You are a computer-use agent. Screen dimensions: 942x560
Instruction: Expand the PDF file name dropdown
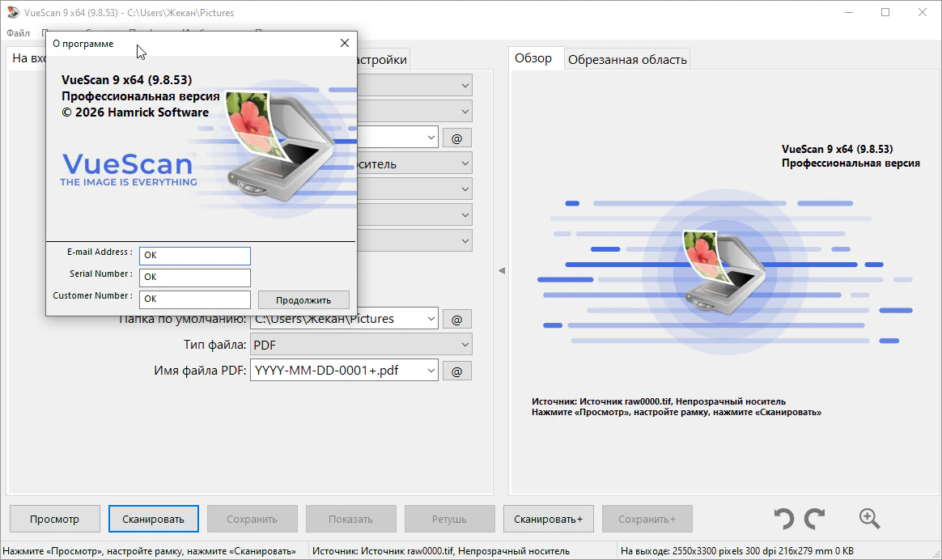(x=430, y=371)
